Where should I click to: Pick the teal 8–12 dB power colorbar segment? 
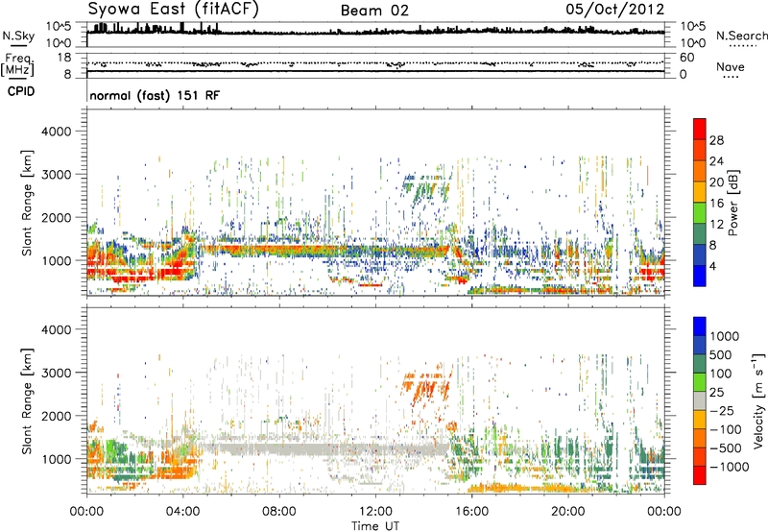[x=700, y=234]
